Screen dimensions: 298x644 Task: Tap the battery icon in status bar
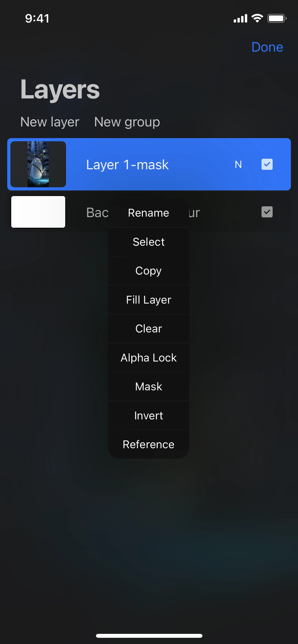tap(276, 18)
